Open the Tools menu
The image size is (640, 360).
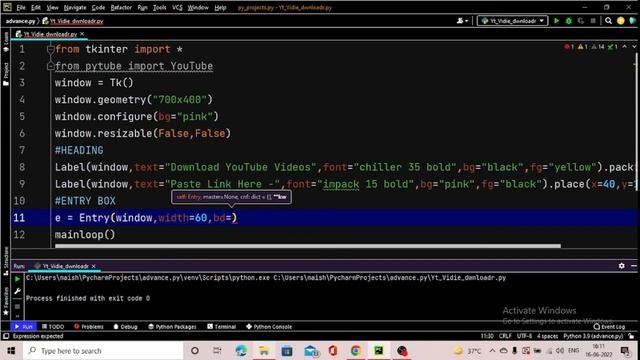coord(160,7)
